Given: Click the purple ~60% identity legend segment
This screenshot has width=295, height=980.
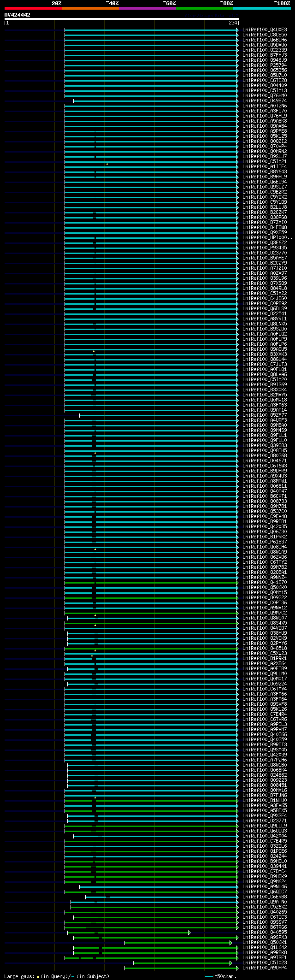Looking at the screenshot, I should (x=147, y=8).
